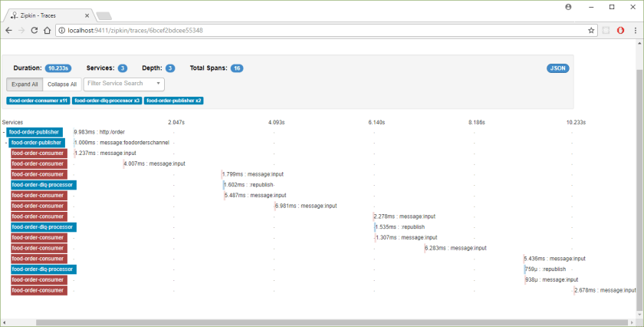Click the red Opera extension icon
644x327 pixels.
pos(619,30)
